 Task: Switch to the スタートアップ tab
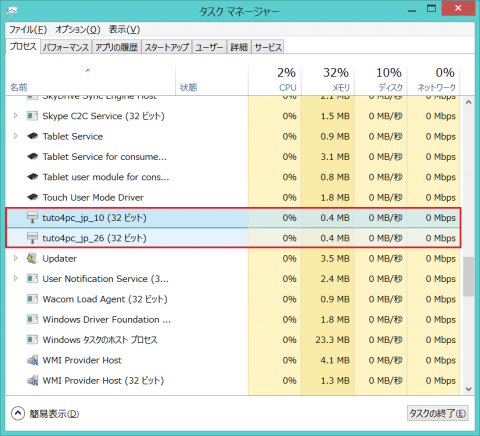[167, 47]
